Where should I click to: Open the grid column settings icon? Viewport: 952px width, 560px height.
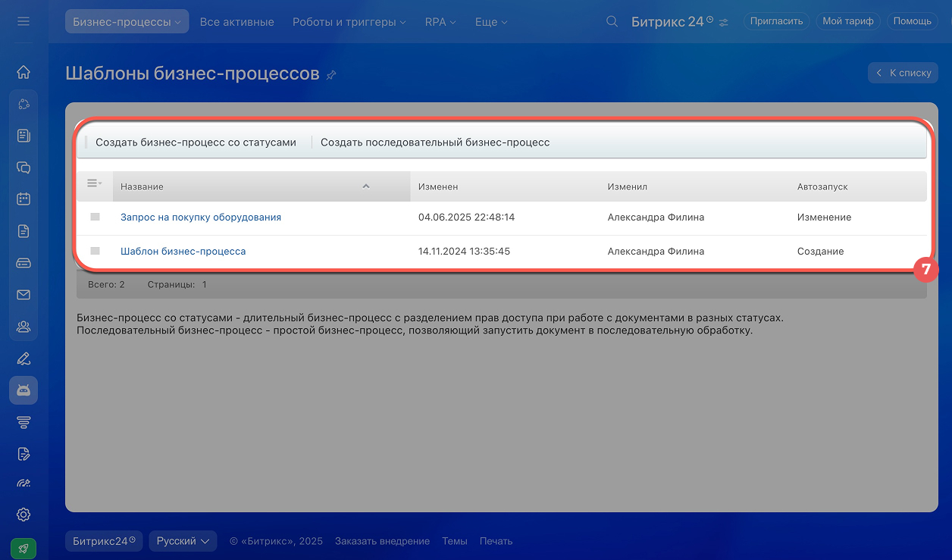pyautogui.click(x=94, y=183)
